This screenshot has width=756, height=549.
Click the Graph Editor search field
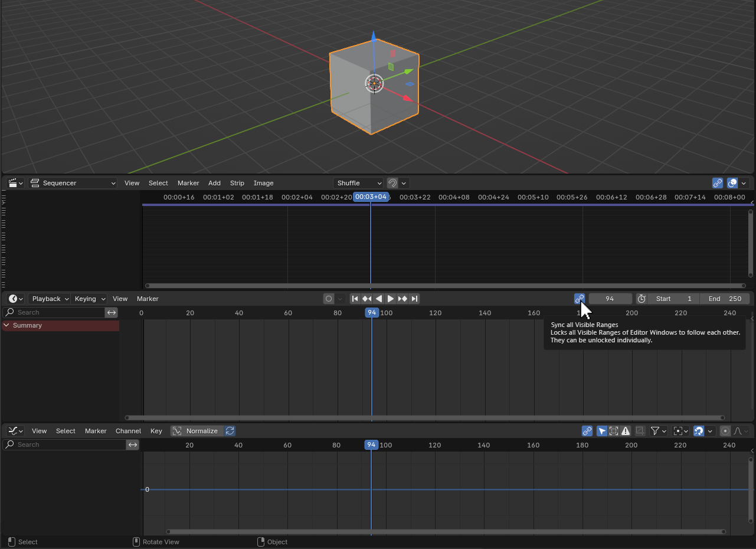point(64,445)
